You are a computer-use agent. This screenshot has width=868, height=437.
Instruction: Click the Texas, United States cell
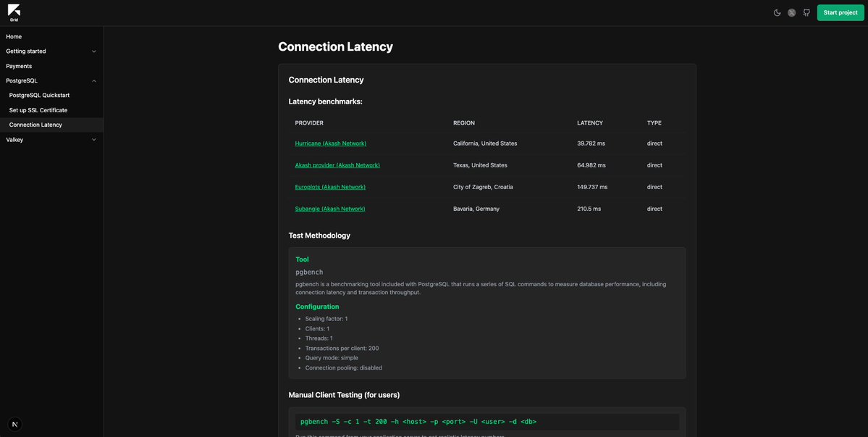pyautogui.click(x=480, y=165)
